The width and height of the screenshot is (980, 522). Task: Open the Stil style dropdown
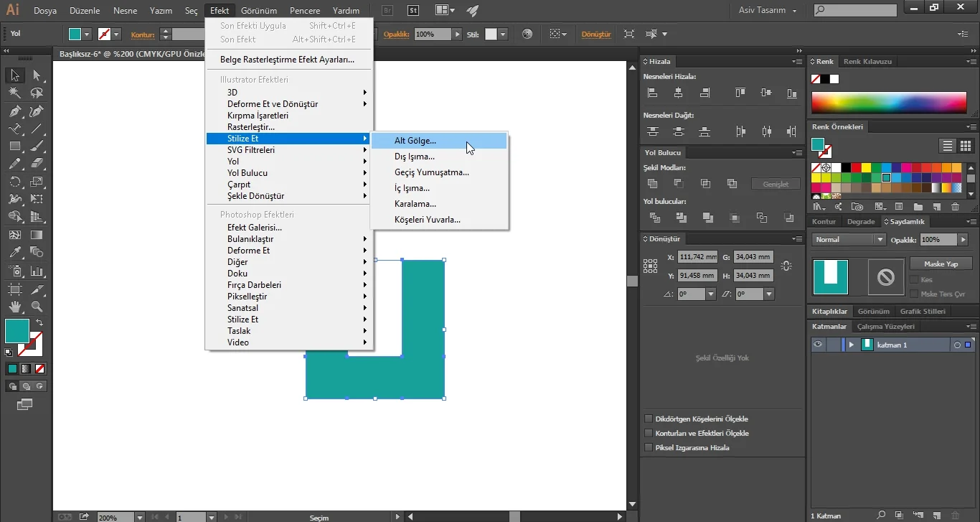tap(503, 34)
